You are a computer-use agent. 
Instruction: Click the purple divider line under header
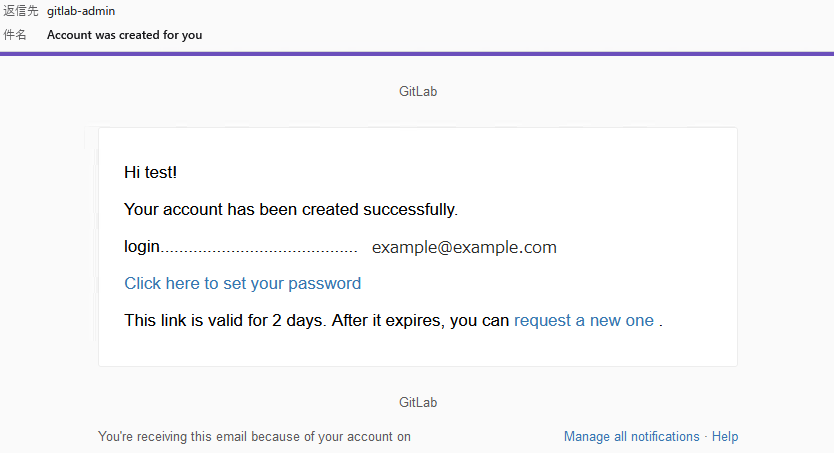click(417, 54)
